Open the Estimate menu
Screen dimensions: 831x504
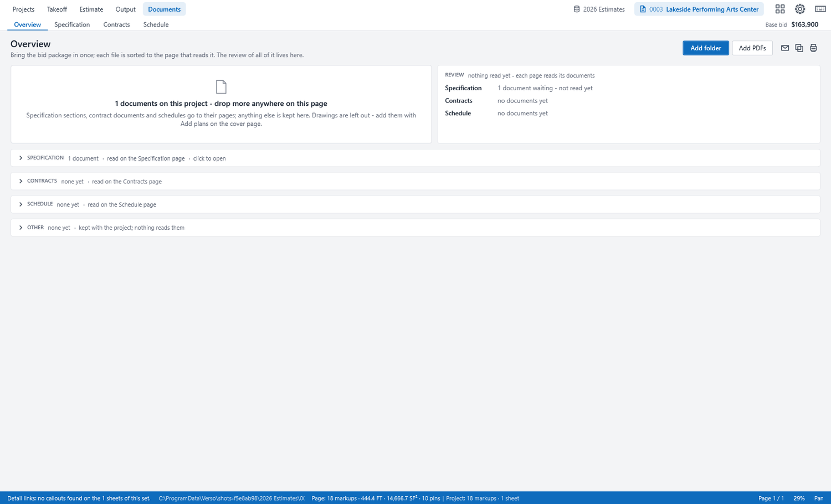point(91,9)
